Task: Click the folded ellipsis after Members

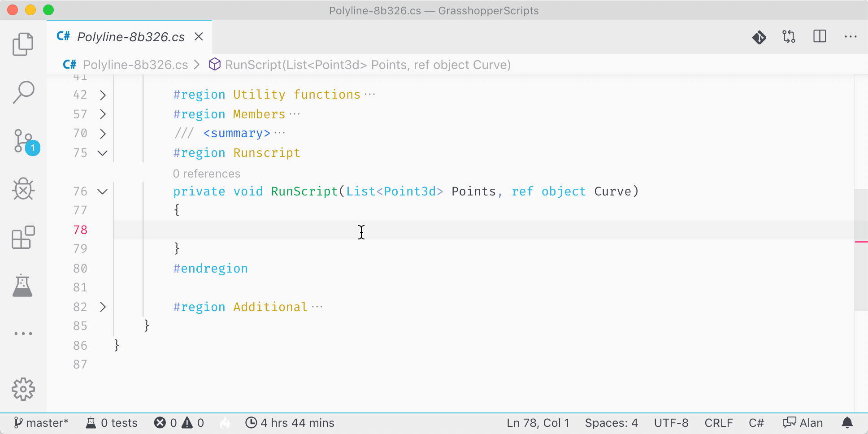Action: click(x=295, y=114)
